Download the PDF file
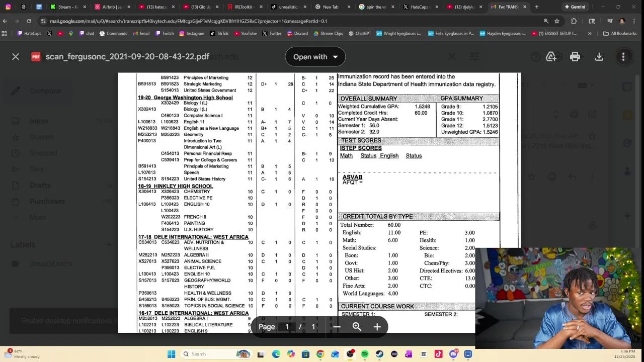 599,57
